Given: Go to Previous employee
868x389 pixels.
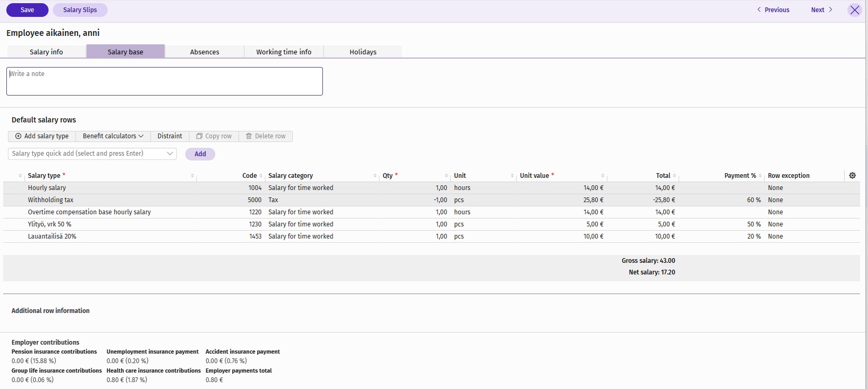Looking at the screenshot, I should [773, 10].
